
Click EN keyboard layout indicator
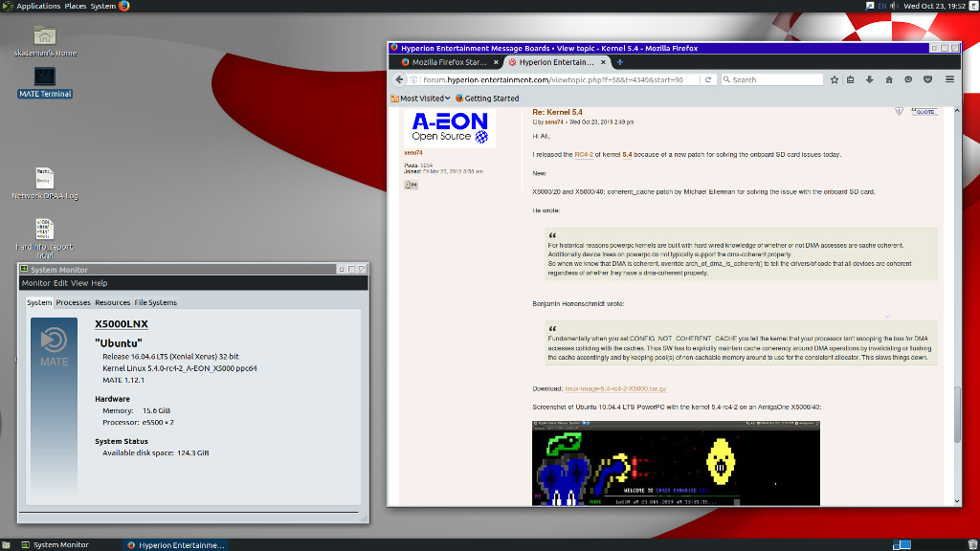(881, 6)
